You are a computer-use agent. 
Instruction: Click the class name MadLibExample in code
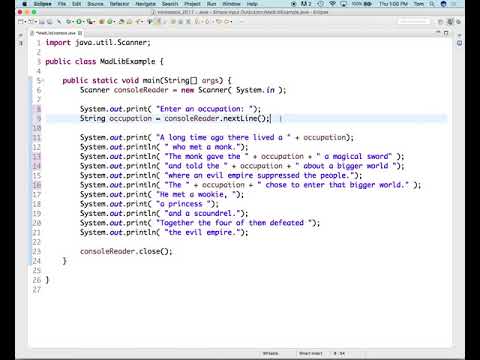coord(128,62)
